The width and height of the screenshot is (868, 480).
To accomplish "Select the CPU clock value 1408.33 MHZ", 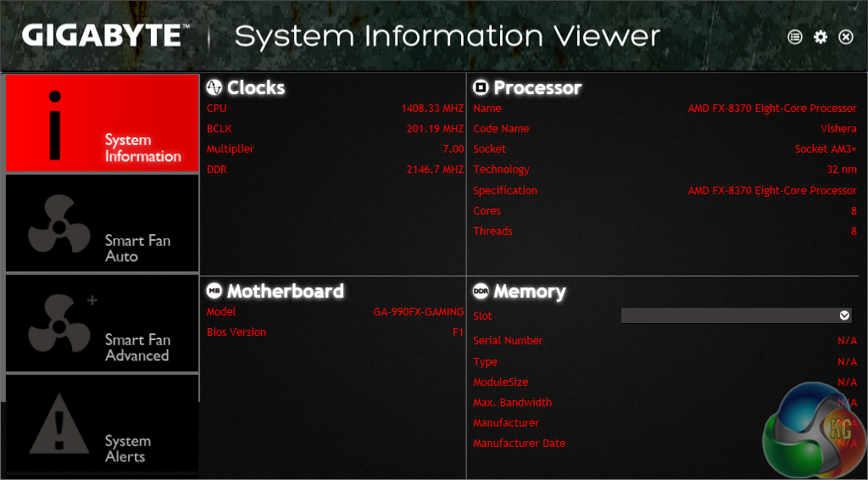I will coord(432,109).
